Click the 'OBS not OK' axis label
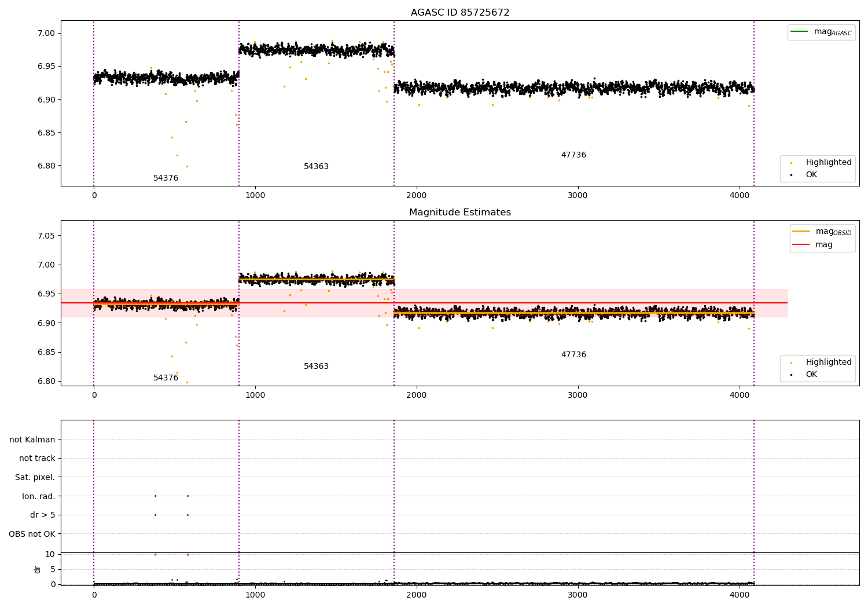Viewport: 868px width, 608px height. (32, 534)
